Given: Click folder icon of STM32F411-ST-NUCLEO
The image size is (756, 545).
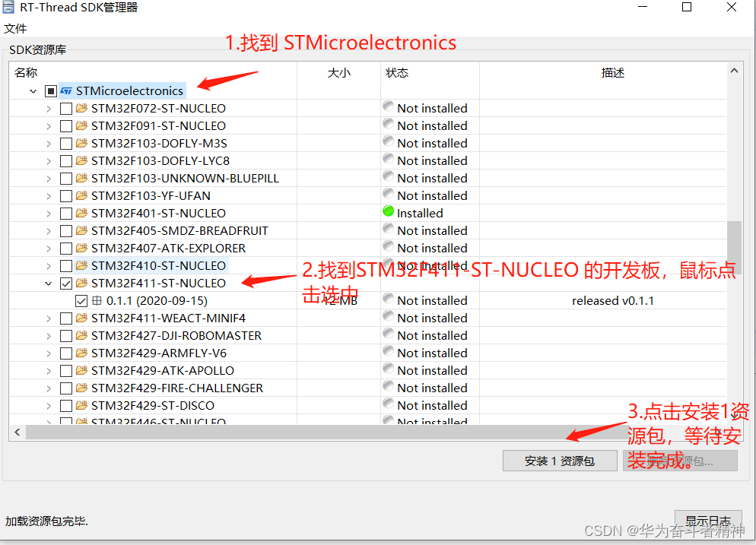Looking at the screenshot, I should 81,283.
